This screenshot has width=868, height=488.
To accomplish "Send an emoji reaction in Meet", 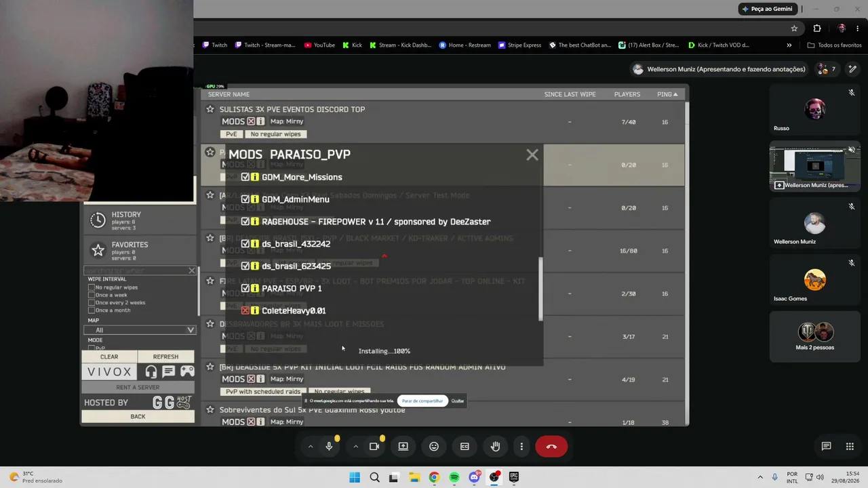I will click(x=434, y=447).
